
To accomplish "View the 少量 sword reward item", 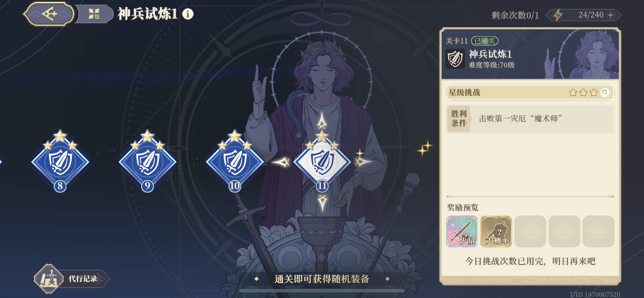I will click(462, 231).
